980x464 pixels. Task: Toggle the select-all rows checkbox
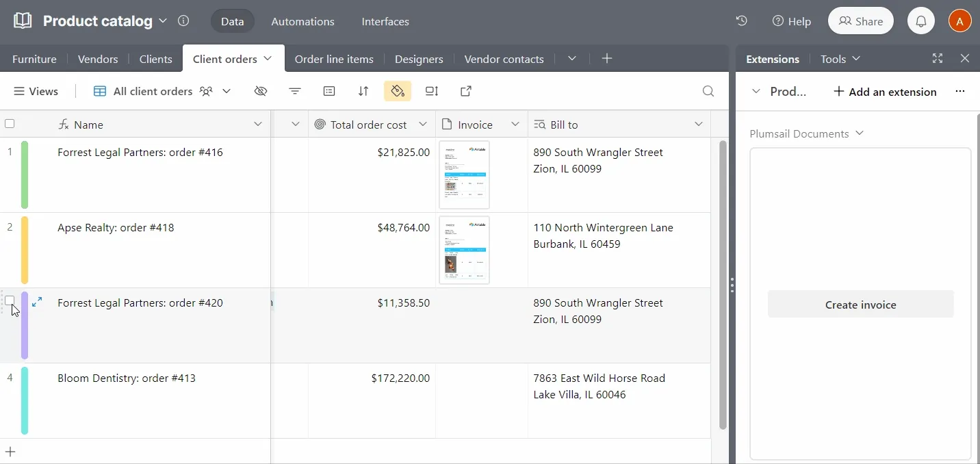pos(10,124)
